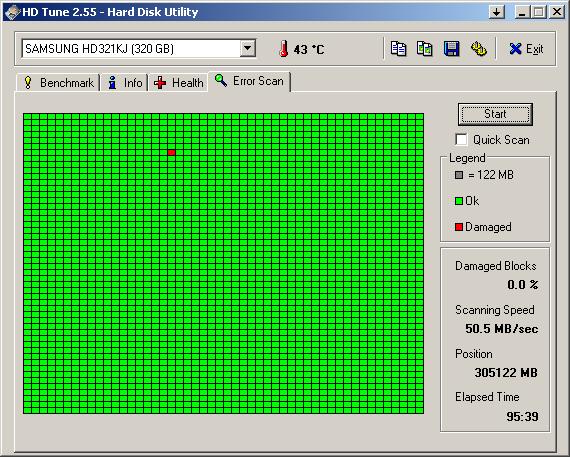Click the red thermometer temperature icon
This screenshot has height=457, width=570.
[284, 49]
